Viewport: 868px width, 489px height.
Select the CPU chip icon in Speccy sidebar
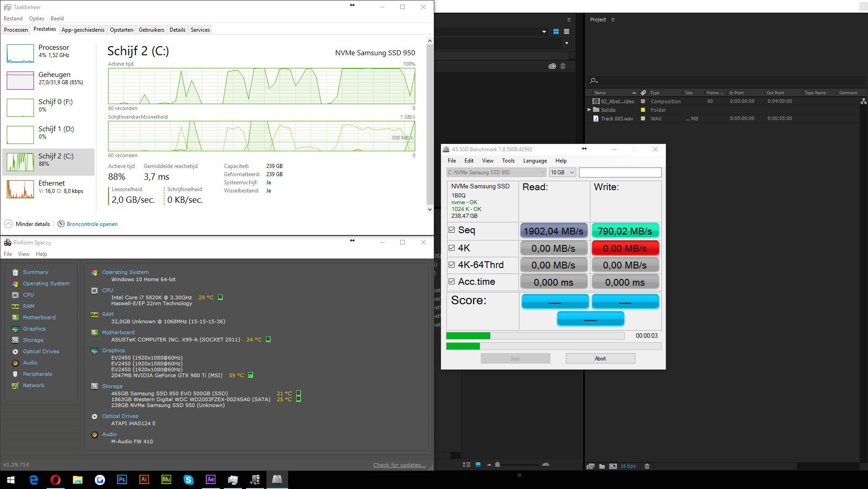click(x=15, y=295)
